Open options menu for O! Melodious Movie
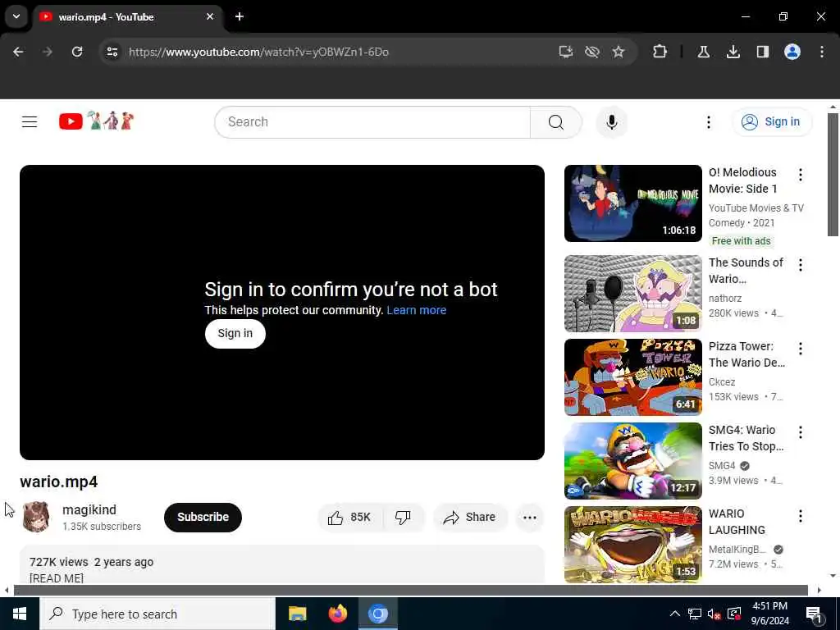 pyautogui.click(x=801, y=175)
